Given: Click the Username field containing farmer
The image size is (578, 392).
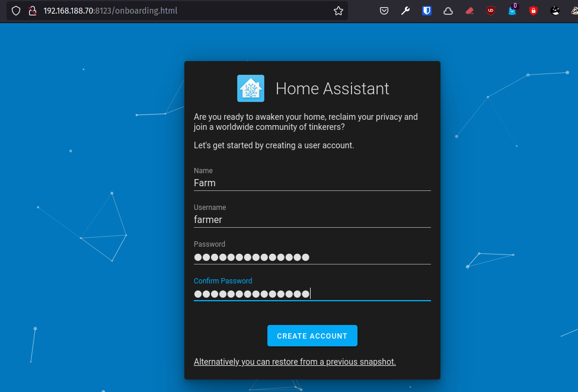Looking at the screenshot, I should (312, 219).
